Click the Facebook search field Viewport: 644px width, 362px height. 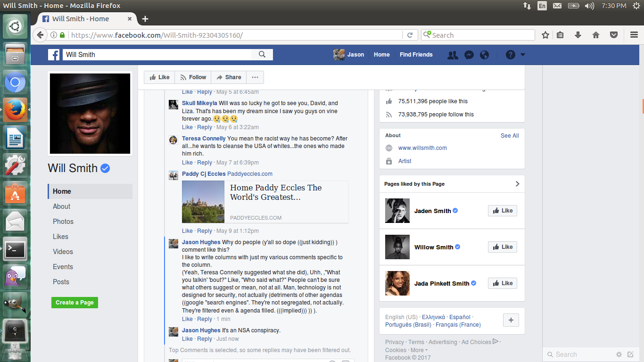point(157,55)
